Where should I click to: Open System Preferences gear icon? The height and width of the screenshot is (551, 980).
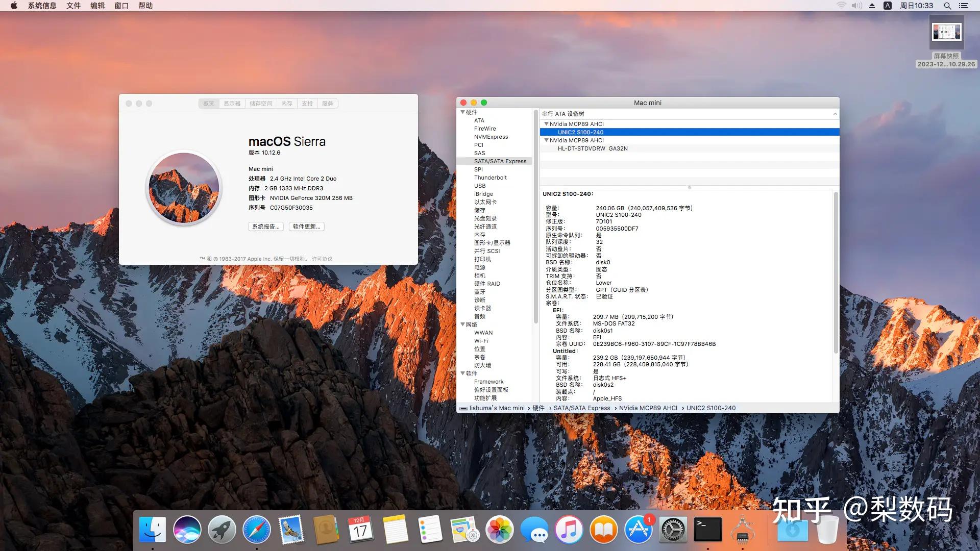point(673,530)
